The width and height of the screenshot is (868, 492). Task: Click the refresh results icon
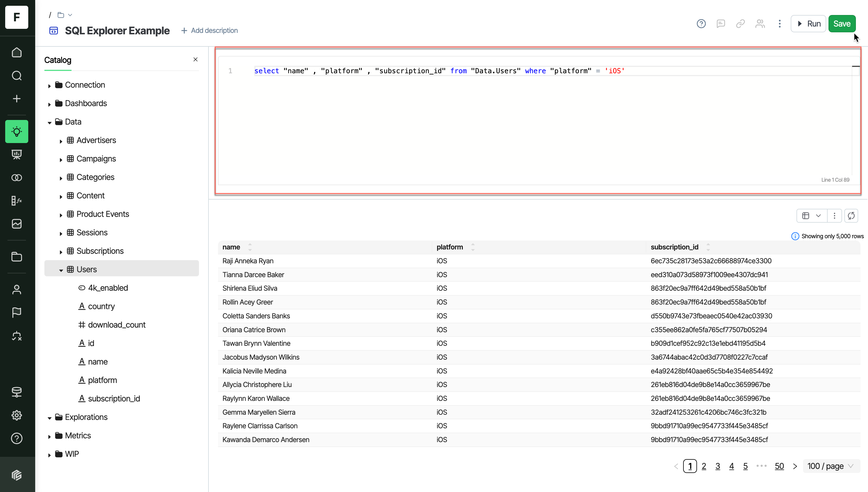coord(851,216)
